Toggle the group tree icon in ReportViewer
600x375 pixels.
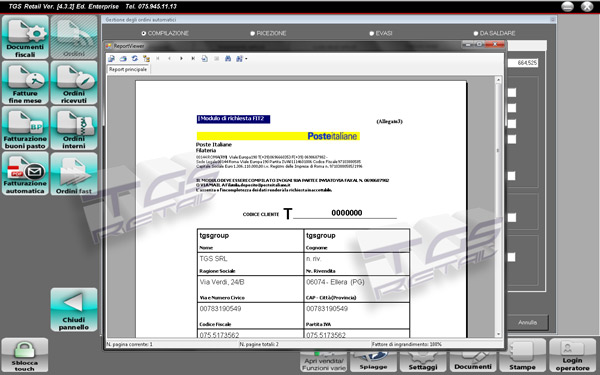[x=146, y=59]
